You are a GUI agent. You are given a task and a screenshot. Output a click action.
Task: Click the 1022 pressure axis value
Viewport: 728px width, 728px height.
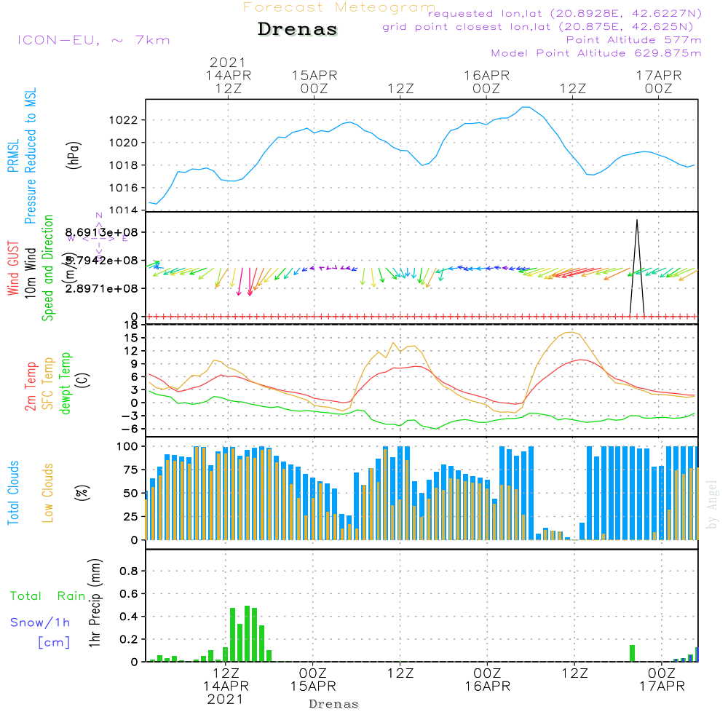coord(124,120)
